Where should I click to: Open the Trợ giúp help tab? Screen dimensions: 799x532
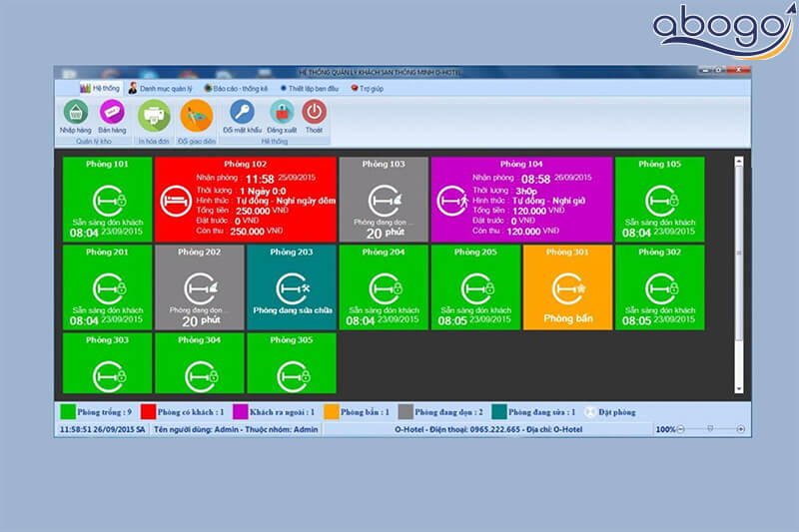pyautogui.click(x=368, y=88)
